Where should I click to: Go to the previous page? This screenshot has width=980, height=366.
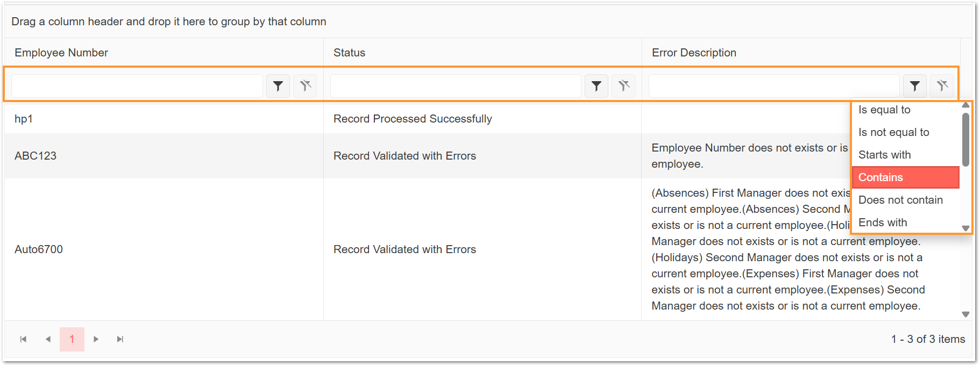click(x=48, y=339)
